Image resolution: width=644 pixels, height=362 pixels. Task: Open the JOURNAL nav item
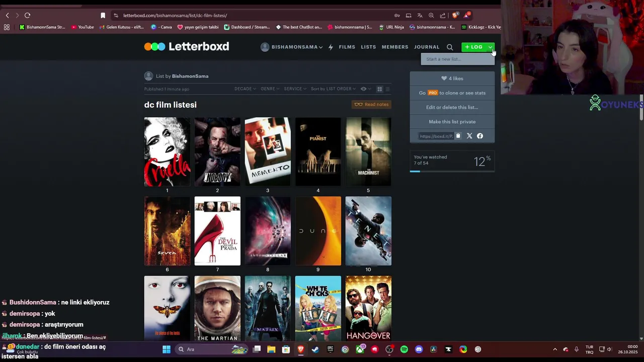(427, 47)
